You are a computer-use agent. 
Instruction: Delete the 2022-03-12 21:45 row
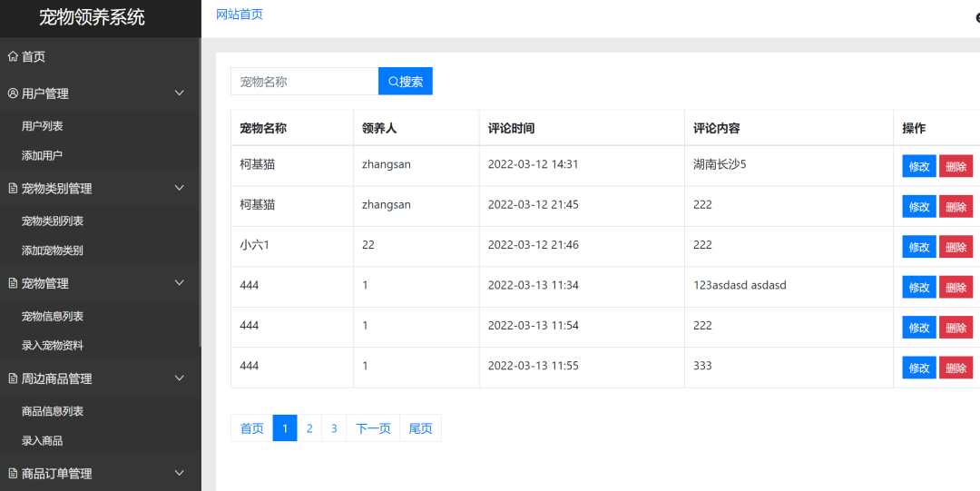[x=955, y=206]
